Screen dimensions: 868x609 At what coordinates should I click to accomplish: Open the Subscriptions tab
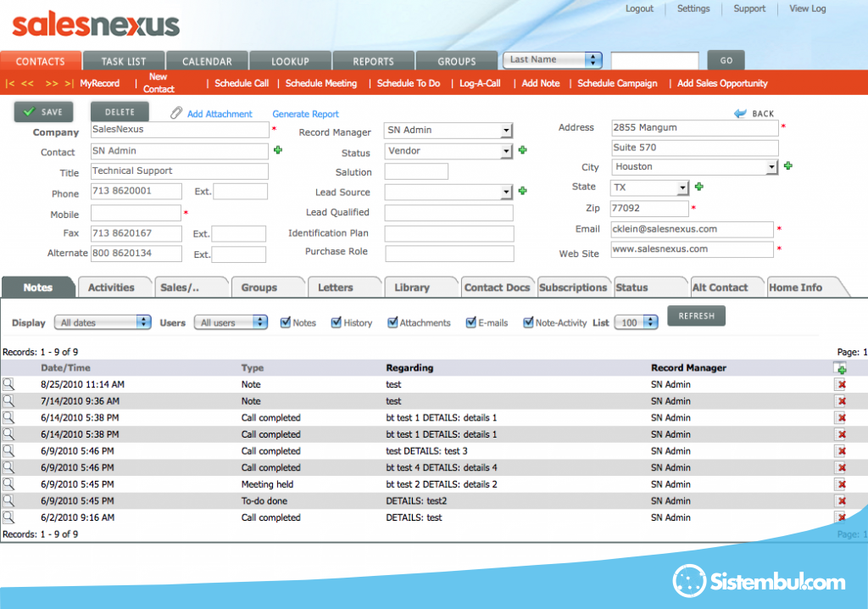click(x=573, y=287)
